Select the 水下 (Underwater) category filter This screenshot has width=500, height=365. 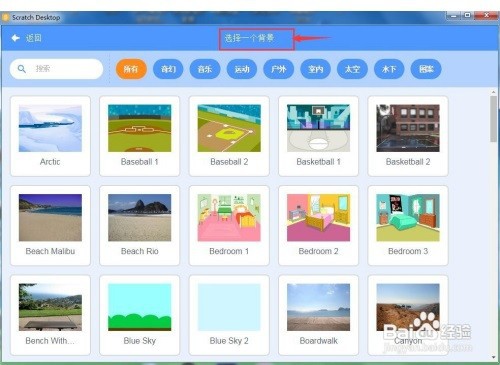(x=389, y=69)
